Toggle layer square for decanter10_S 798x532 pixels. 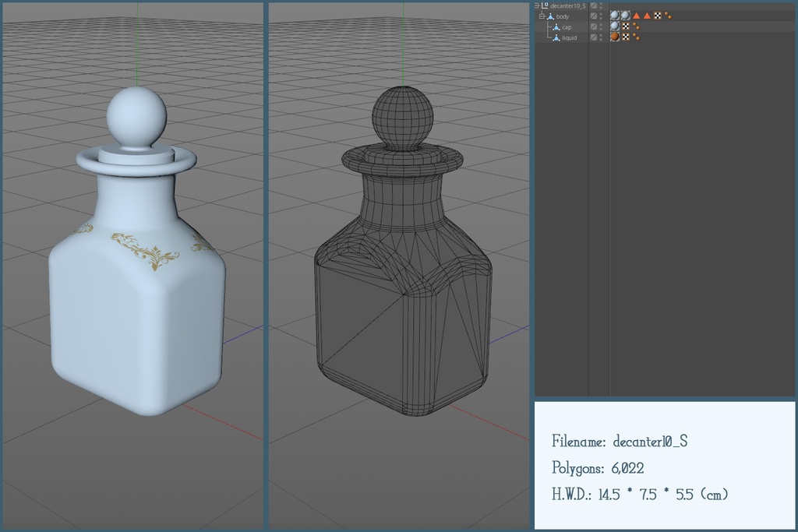point(594,5)
